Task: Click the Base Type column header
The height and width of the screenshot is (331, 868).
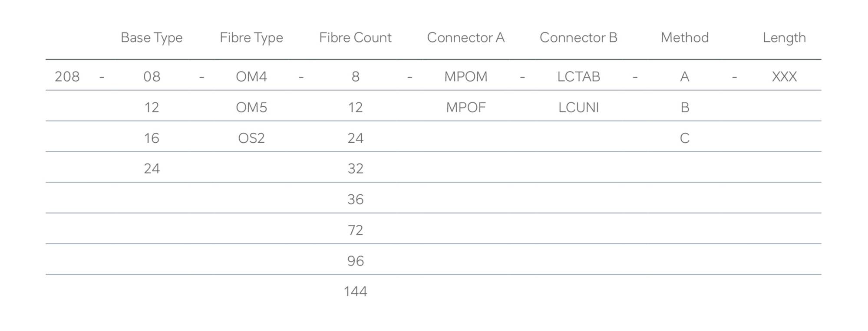Action: point(152,38)
